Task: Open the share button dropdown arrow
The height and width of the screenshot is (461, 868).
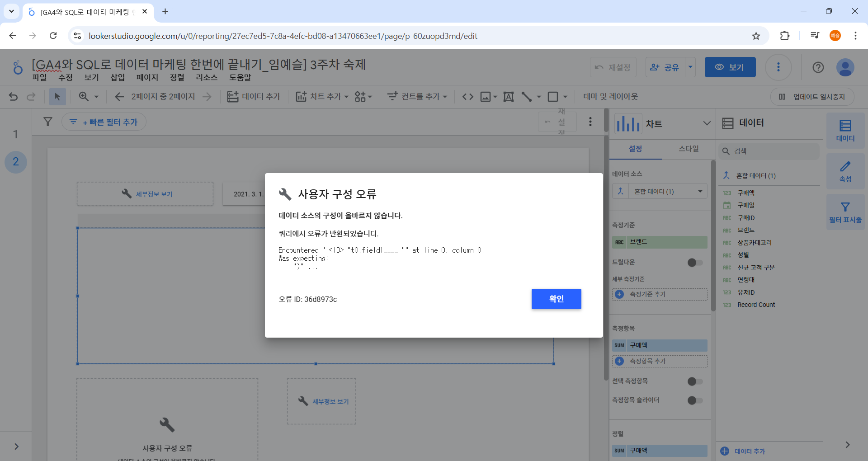Action: pyautogui.click(x=690, y=67)
